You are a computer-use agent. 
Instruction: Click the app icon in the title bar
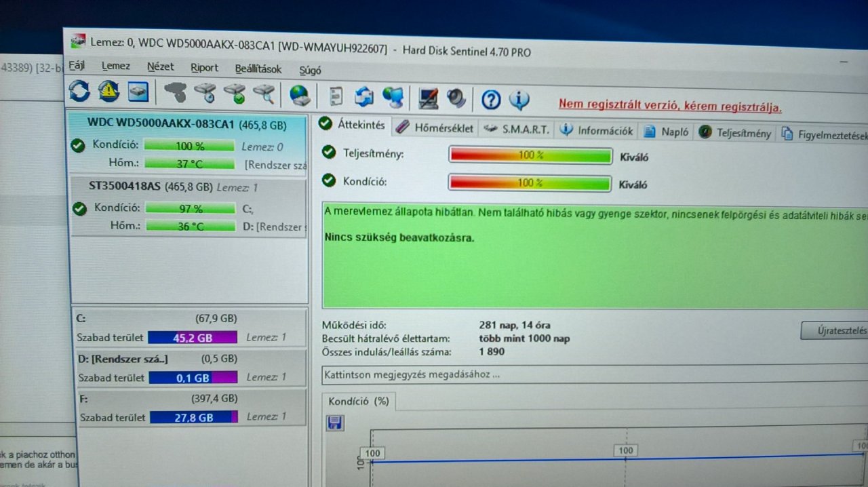point(78,41)
